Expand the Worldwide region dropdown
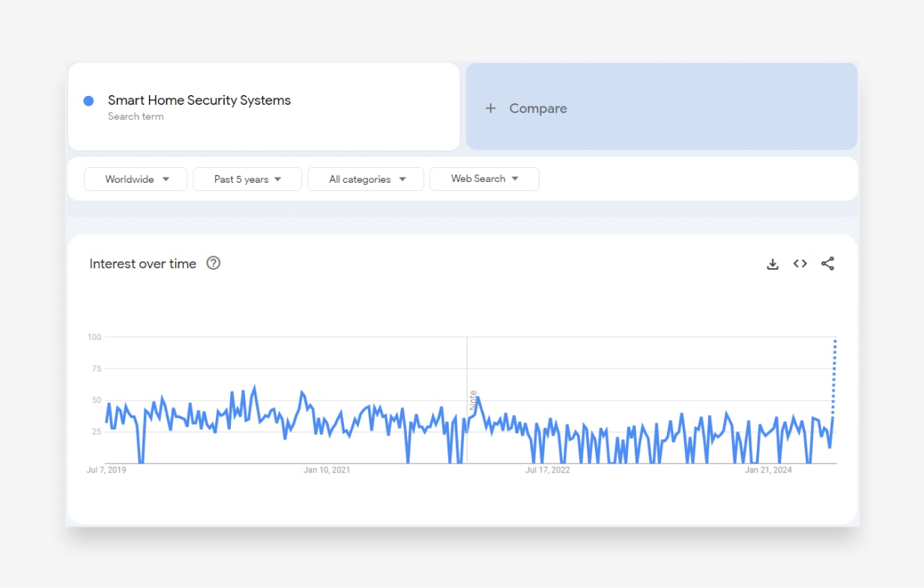Viewport: 924px width, 588px height. coord(136,179)
